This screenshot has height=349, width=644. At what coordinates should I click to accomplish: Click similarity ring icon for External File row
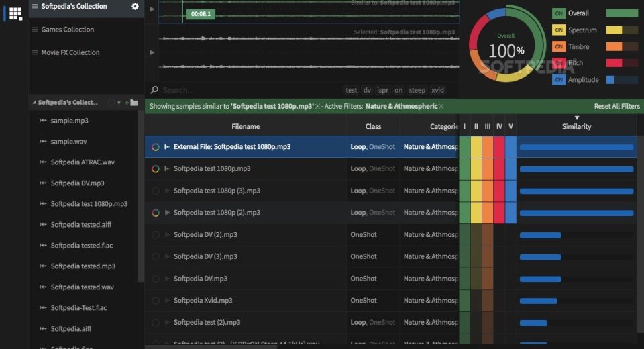(155, 147)
